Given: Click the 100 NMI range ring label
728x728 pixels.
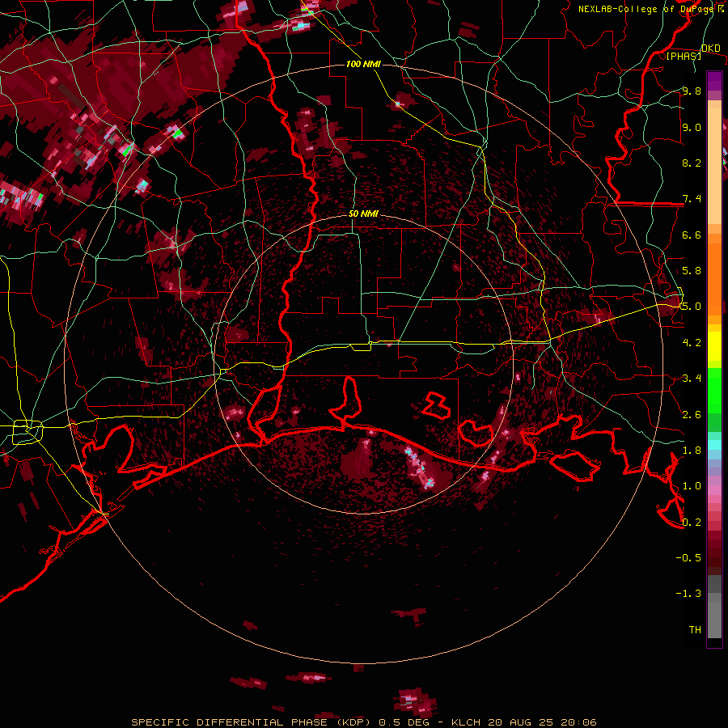Looking at the screenshot, I should (363, 64).
